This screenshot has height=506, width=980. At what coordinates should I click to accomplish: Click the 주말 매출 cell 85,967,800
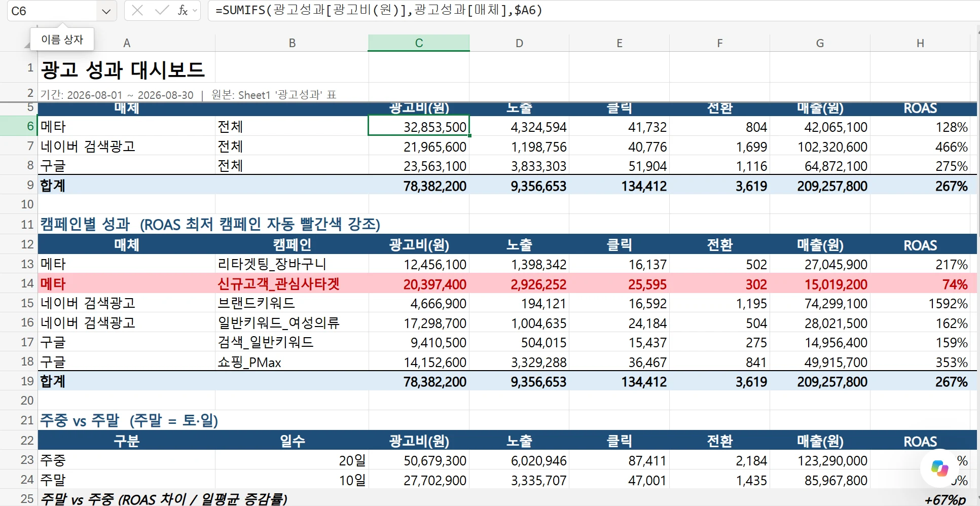click(x=820, y=480)
